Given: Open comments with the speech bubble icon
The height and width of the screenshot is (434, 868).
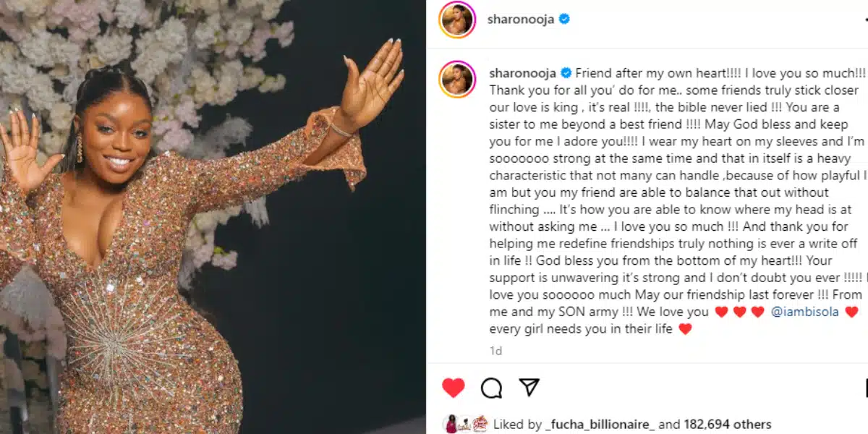Looking at the screenshot, I should click(492, 388).
